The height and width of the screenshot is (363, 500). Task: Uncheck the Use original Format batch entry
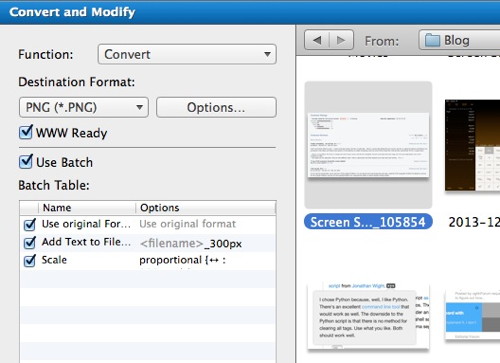click(30, 224)
